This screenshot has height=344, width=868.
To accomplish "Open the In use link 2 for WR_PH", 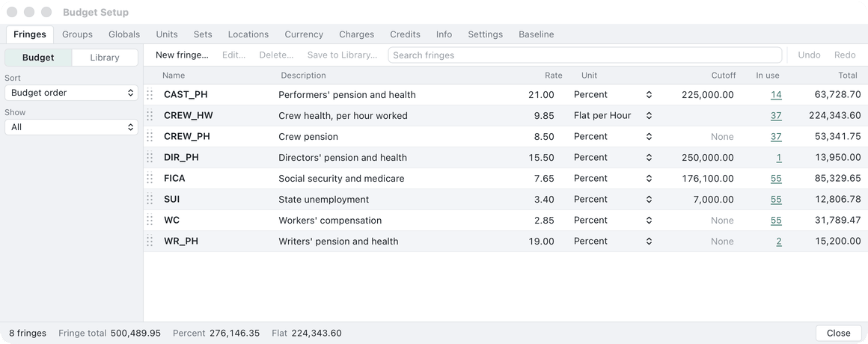I will (779, 241).
